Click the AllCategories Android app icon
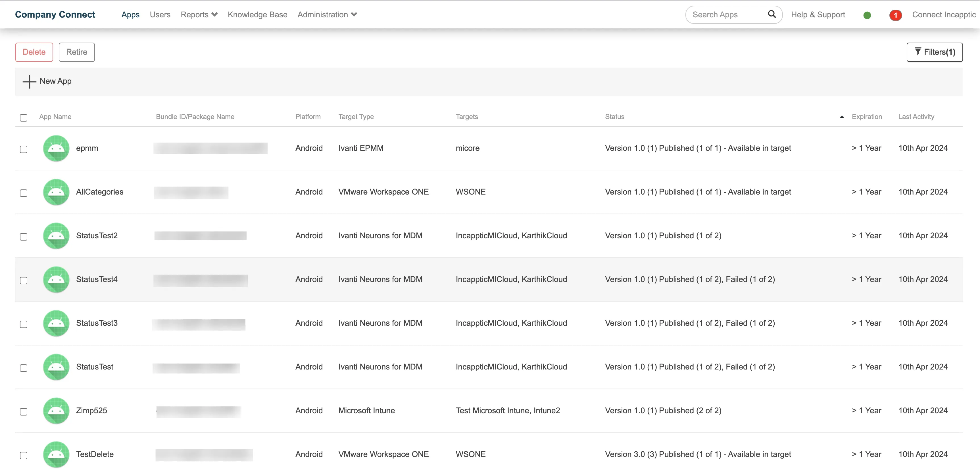980x476 pixels. (56, 192)
